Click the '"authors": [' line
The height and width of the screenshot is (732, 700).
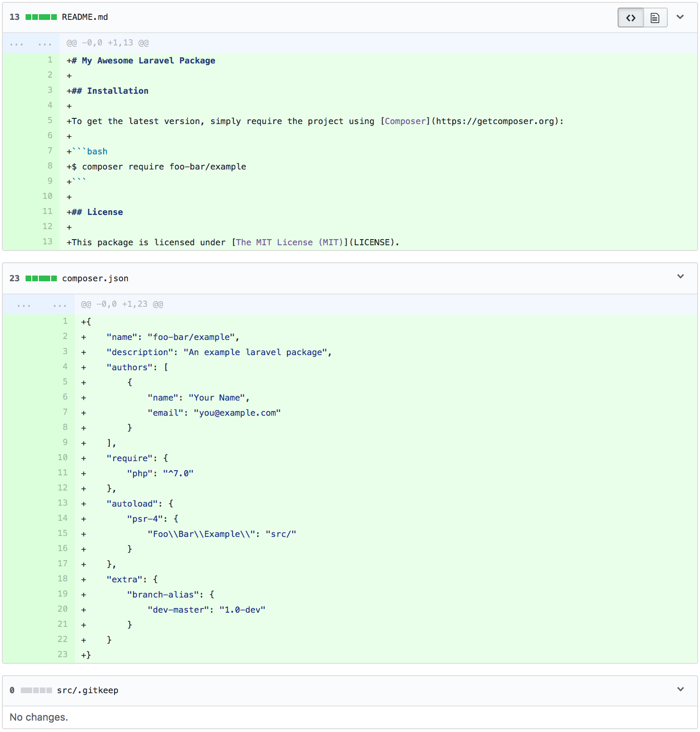click(137, 367)
